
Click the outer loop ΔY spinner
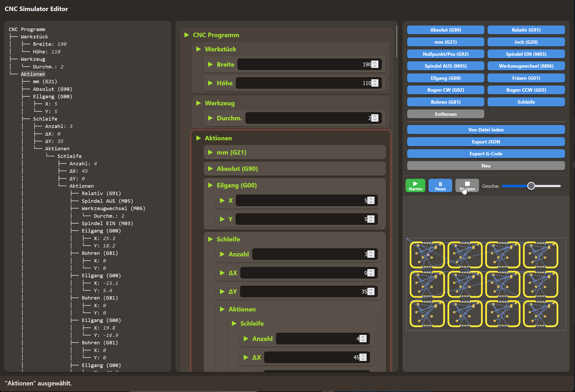pyautogui.click(x=371, y=291)
